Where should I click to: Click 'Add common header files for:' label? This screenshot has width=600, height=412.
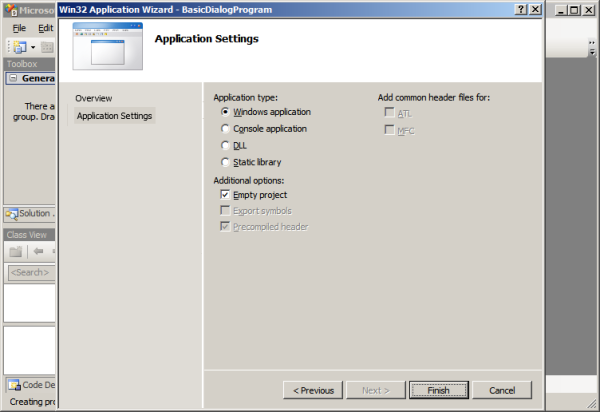(434, 98)
